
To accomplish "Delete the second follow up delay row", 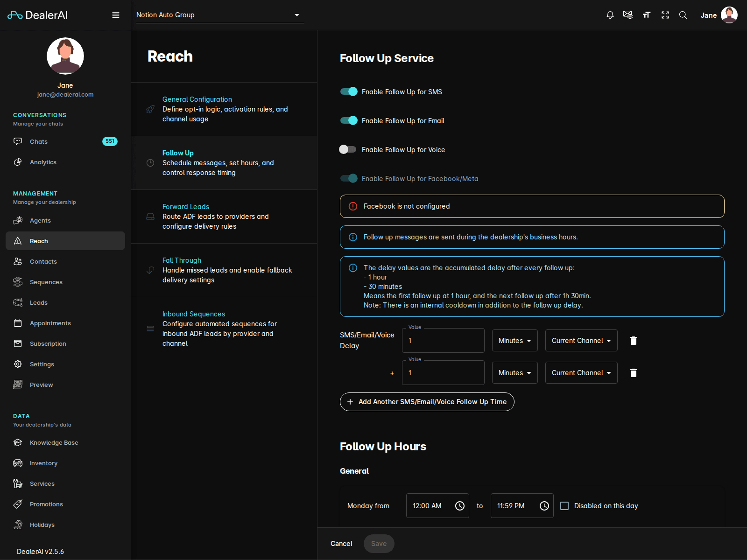I will [633, 372].
